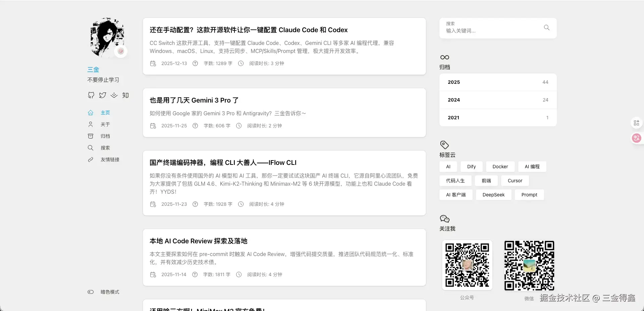The width and height of the screenshot is (644, 311).
Task: Click the text 字数: 1811 字
Action: pyautogui.click(x=217, y=274)
